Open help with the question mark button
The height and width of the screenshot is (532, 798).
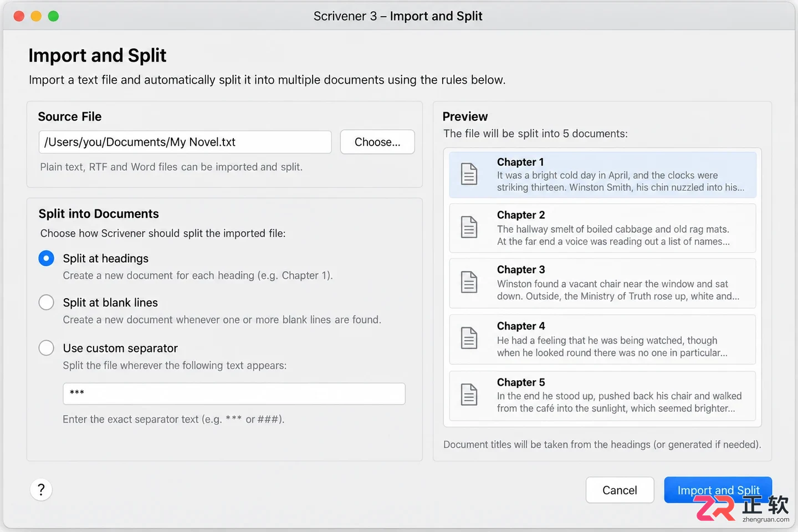click(x=41, y=490)
